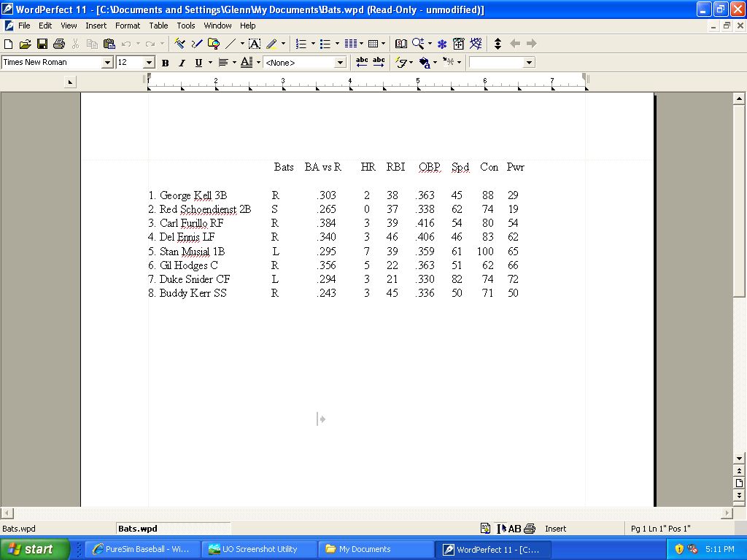This screenshot has width=747, height=560.
Task: Toggle Italic formatting
Action: point(182,63)
